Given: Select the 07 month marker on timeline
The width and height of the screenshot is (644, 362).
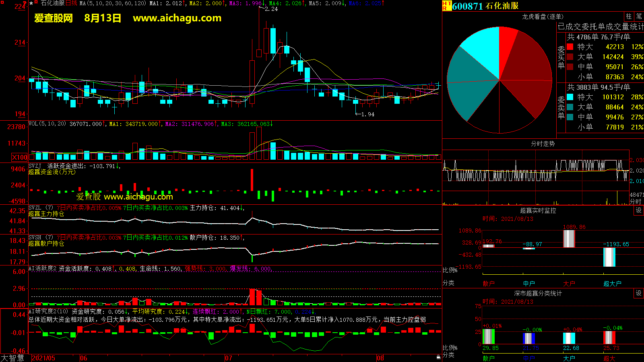Looking at the screenshot, I should point(228,358).
